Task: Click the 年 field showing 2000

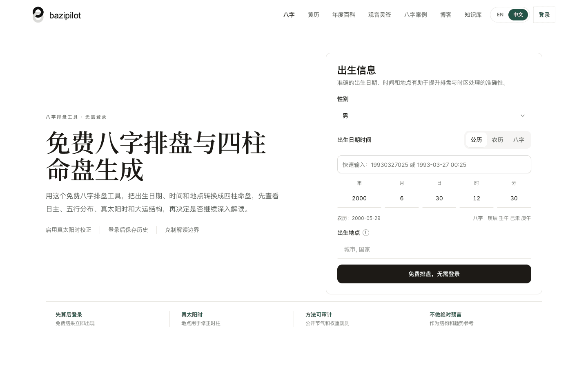Action: point(359,198)
